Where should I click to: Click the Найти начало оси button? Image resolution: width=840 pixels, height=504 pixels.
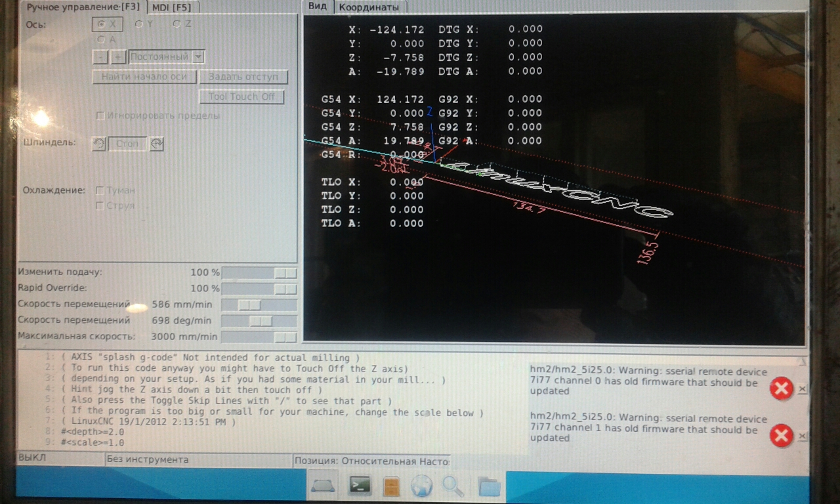point(144,77)
